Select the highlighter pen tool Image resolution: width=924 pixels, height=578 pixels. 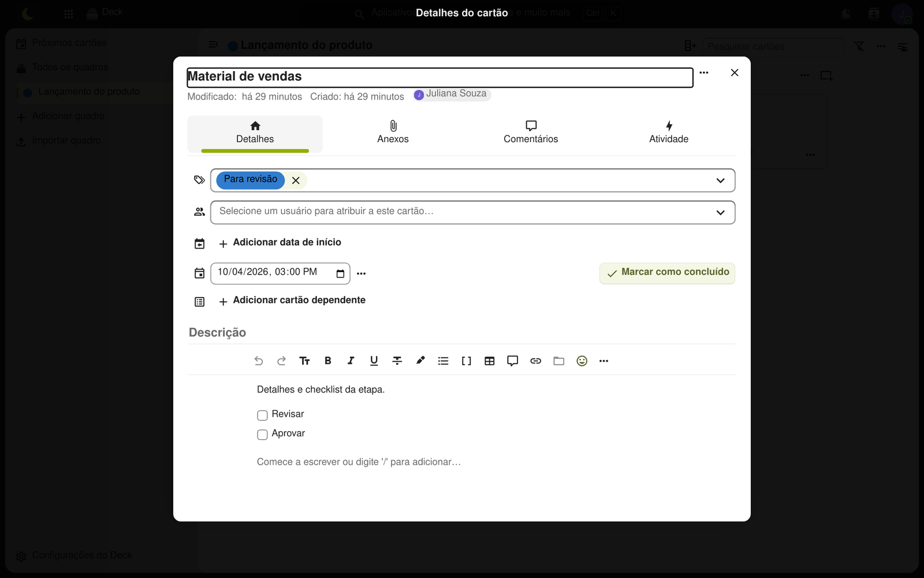(420, 361)
